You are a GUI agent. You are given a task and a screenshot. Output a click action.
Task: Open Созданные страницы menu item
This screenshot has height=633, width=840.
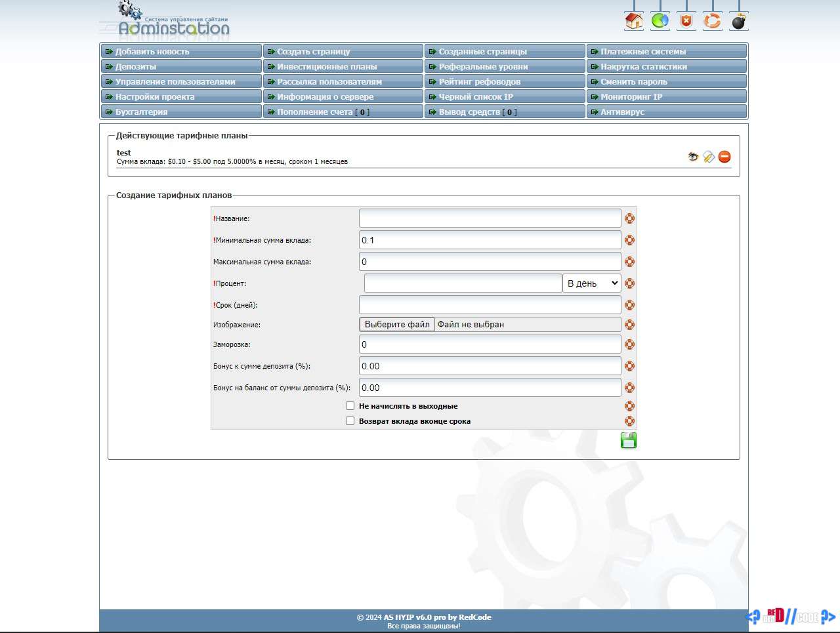tap(505, 51)
